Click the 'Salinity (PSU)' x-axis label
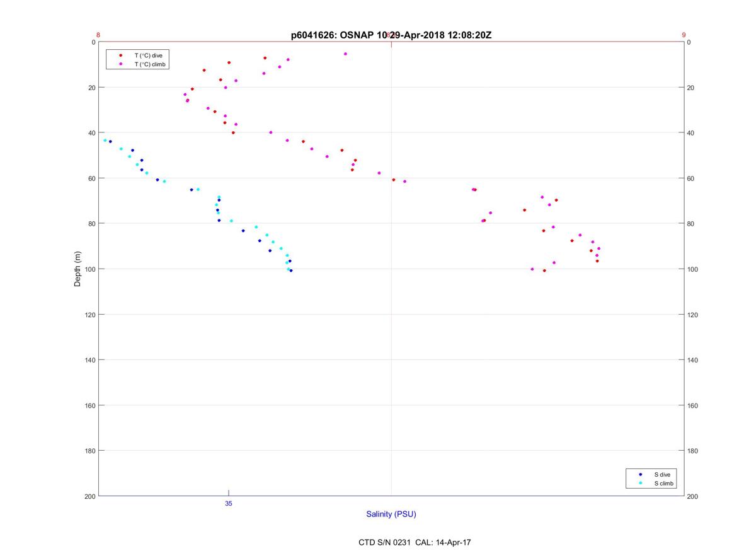The height and width of the screenshot is (558, 756). pos(391,514)
